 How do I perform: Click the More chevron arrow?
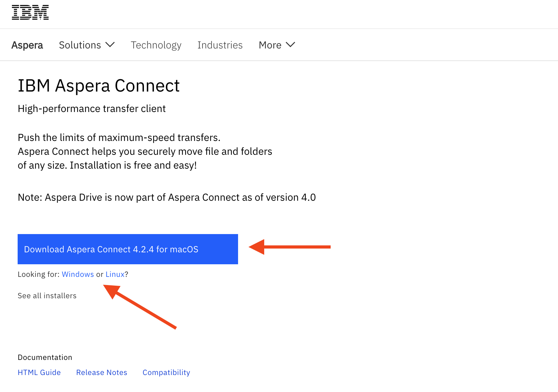[x=290, y=45]
